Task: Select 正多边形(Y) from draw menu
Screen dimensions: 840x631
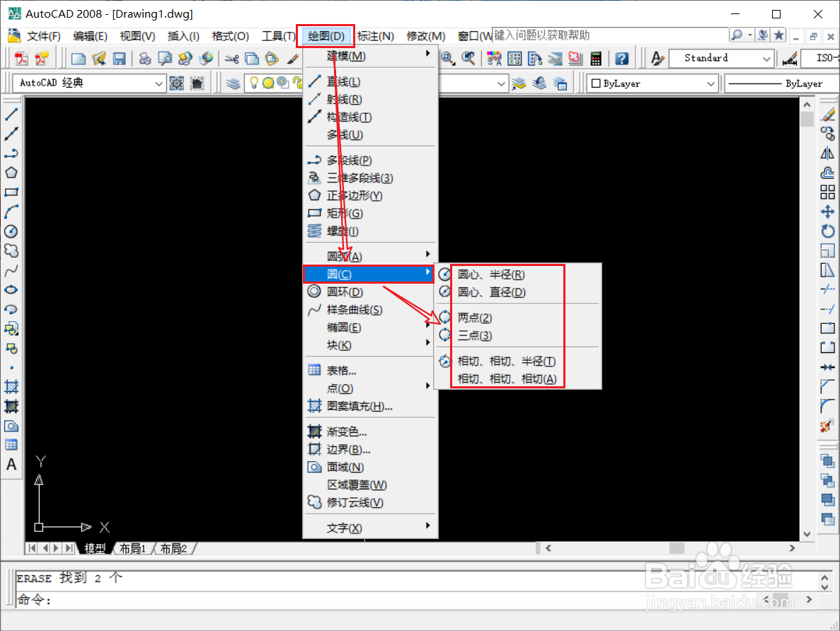Action: [369, 195]
